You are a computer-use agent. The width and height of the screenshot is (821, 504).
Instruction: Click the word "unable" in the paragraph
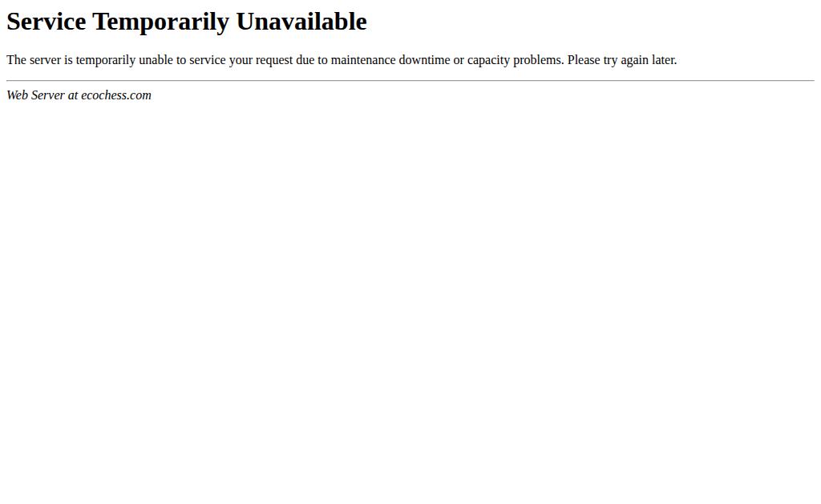pyautogui.click(x=156, y=60)
